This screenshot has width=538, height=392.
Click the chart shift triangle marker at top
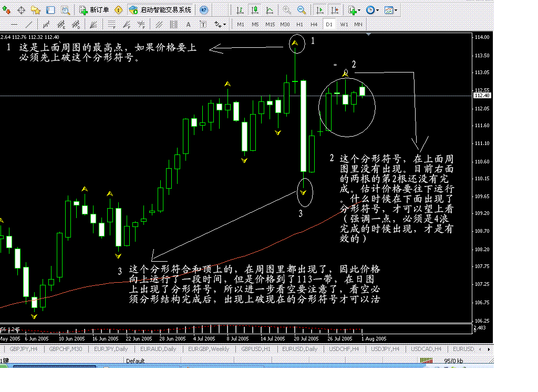click(368, 34)
